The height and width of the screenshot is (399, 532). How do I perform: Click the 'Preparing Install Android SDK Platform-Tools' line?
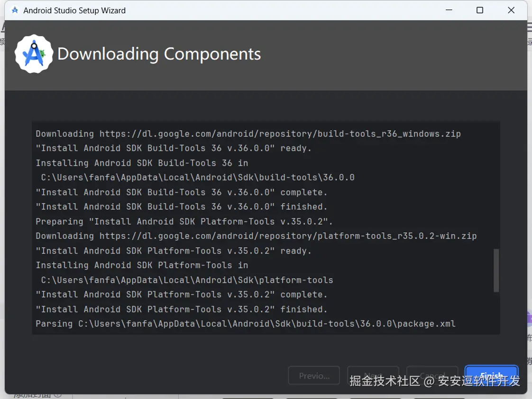tap(184, 222)
